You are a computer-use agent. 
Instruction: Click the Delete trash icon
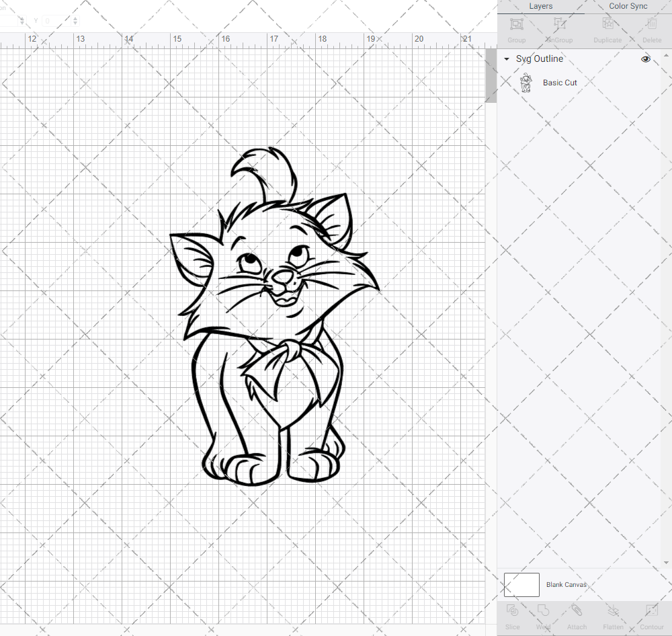[651, 24]
